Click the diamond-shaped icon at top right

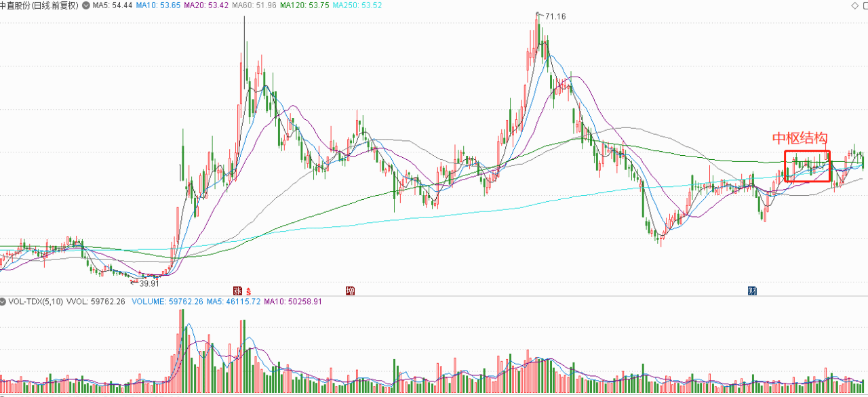[854, 5]
